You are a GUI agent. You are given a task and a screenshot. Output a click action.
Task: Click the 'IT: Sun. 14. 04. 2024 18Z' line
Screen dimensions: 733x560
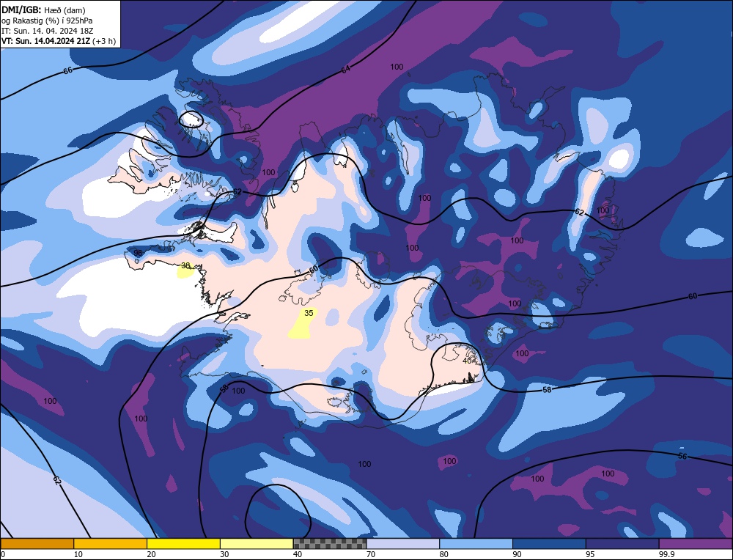[x=47, y=31]
